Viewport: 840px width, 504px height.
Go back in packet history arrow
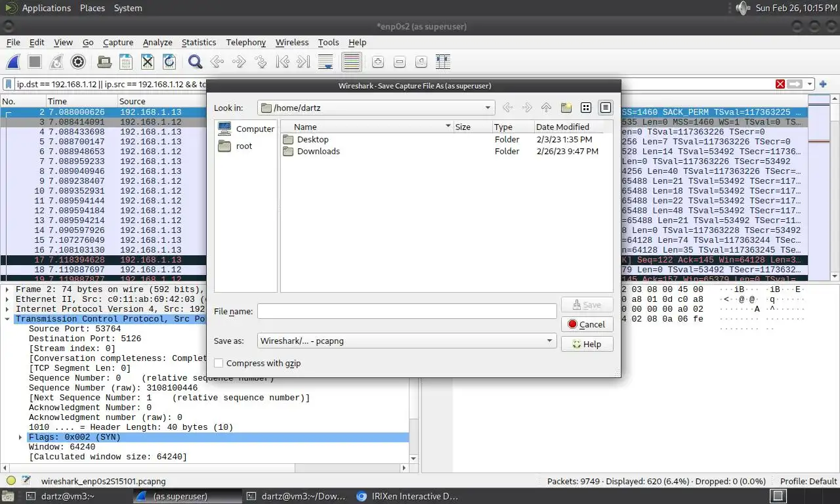(217, 62)
